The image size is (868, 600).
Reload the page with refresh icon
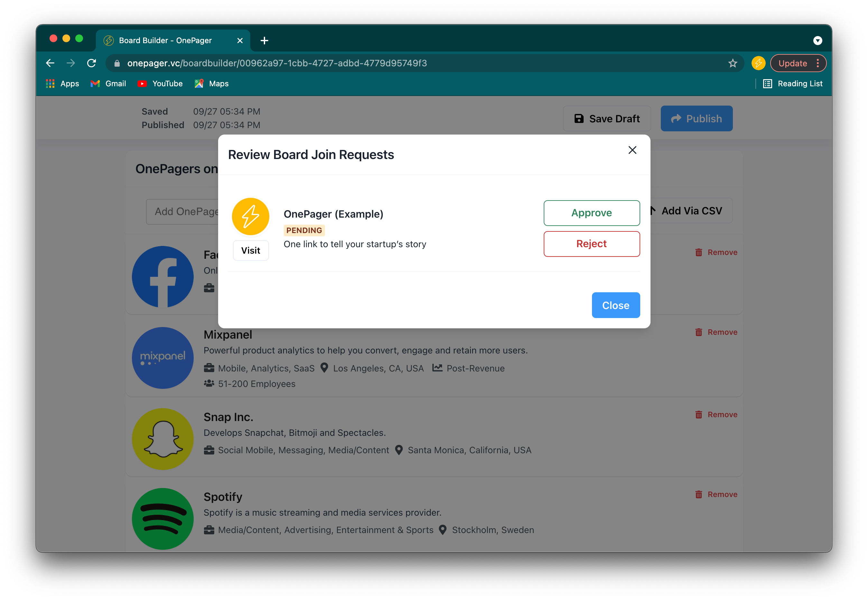(x=91, y=63)
